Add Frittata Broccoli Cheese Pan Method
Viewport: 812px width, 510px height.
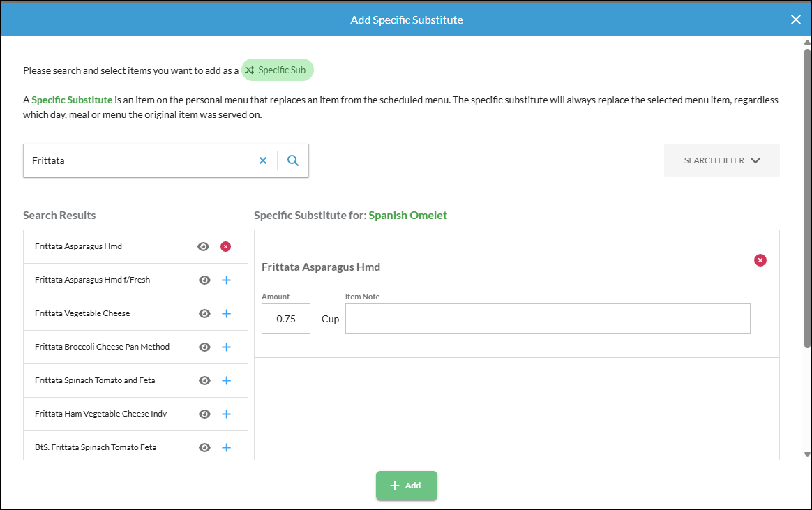tap(226, 347)
